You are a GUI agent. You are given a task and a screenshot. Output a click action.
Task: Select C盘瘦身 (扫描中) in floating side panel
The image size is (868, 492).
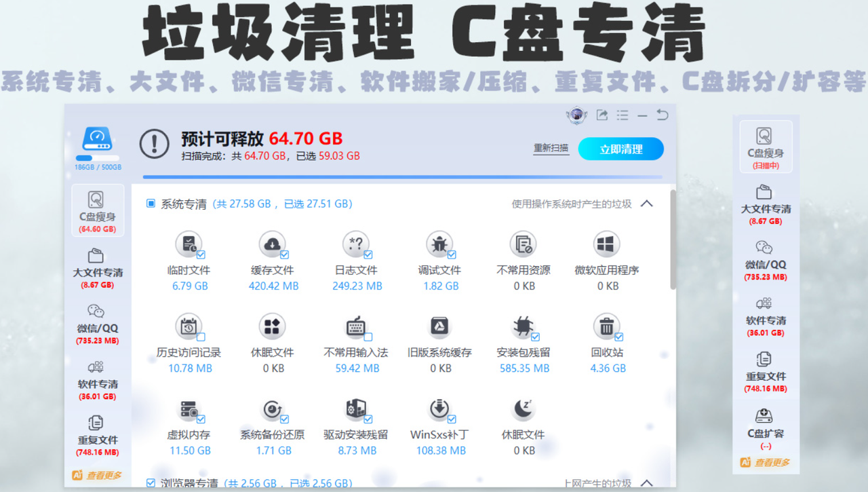tap(766, 145)
